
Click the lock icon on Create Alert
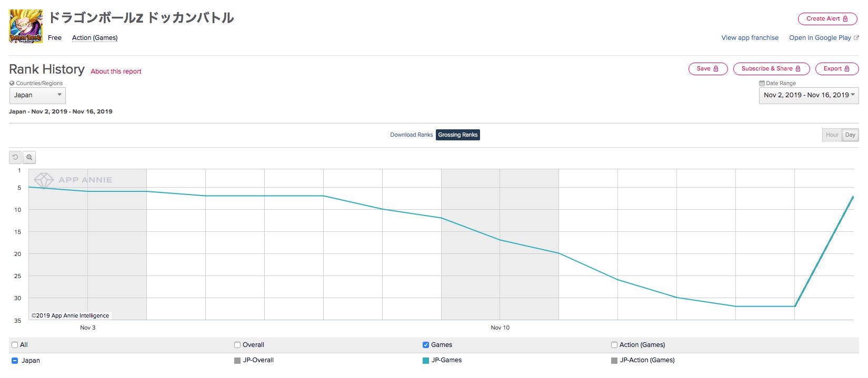845,19
